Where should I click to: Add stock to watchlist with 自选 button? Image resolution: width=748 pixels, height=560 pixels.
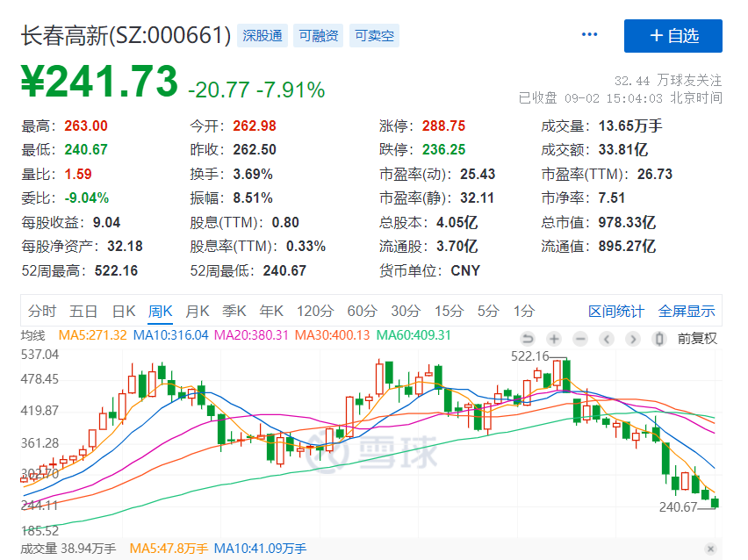pyautogui.click(x=673, y=36)
